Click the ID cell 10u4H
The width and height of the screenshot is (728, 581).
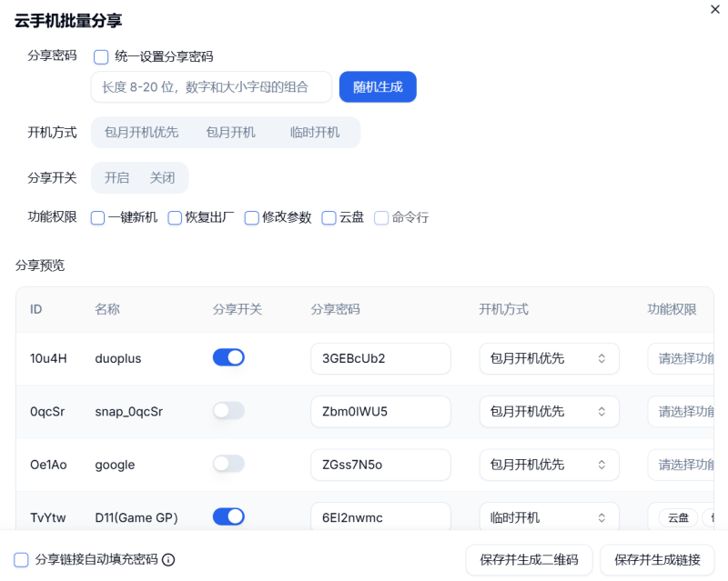pyautogui.click(x=48, y=359)
